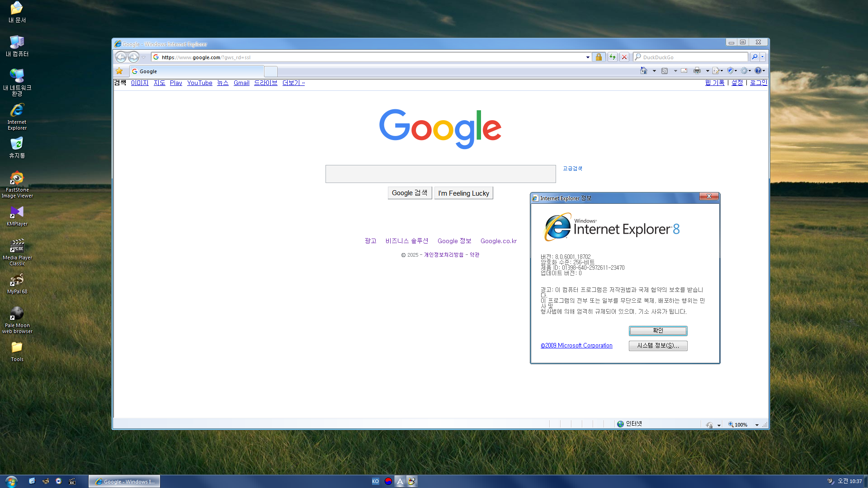Screen dimensions: 868x488
Task: Click the Read Mail envelope icon
Action: coord(684,70)
